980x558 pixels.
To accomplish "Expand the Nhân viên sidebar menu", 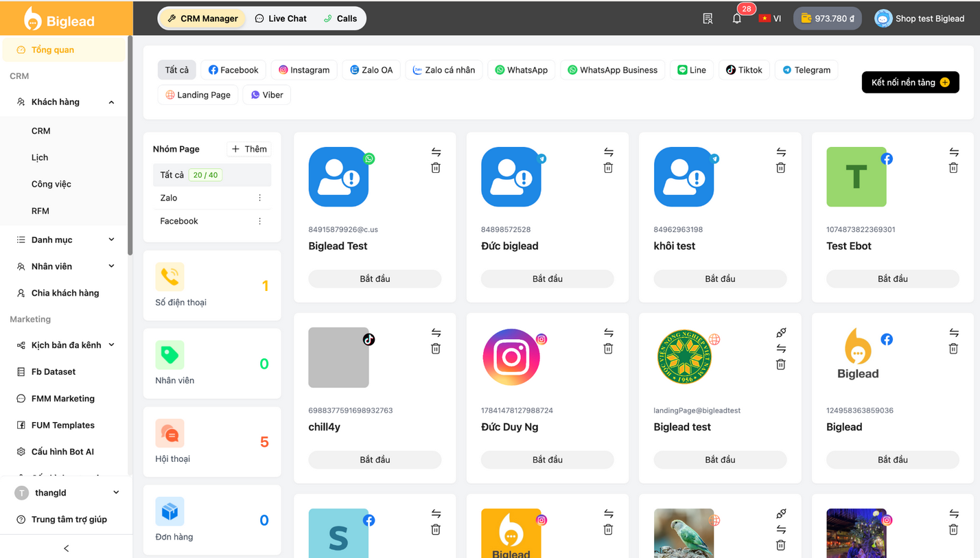I will 65,266.
